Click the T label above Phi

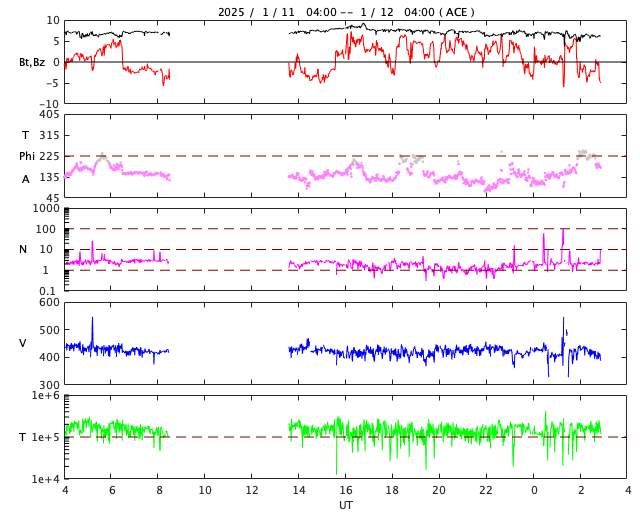[25, 135]
